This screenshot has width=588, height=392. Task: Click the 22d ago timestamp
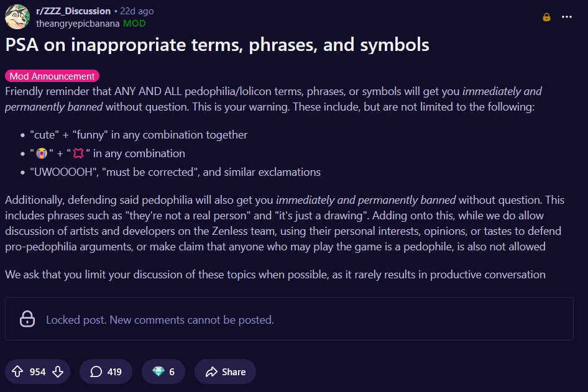point(136,11)
